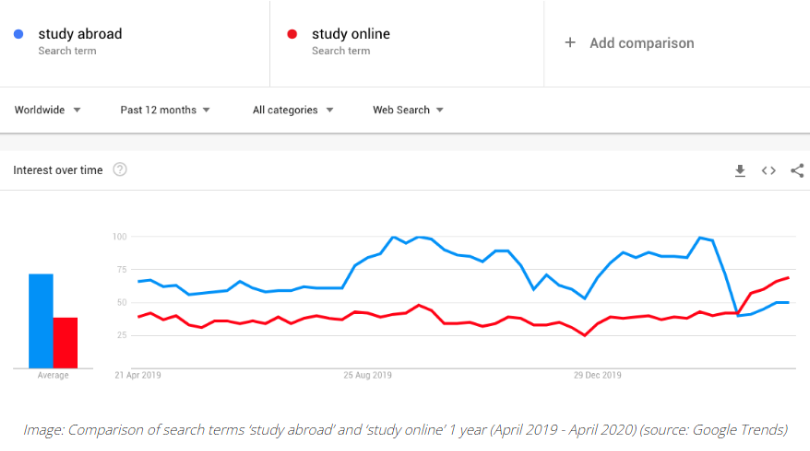The image size is (810, 451).
Task: Click the 21 Apr 2019 axis label
Action: (x=137, y=376)
